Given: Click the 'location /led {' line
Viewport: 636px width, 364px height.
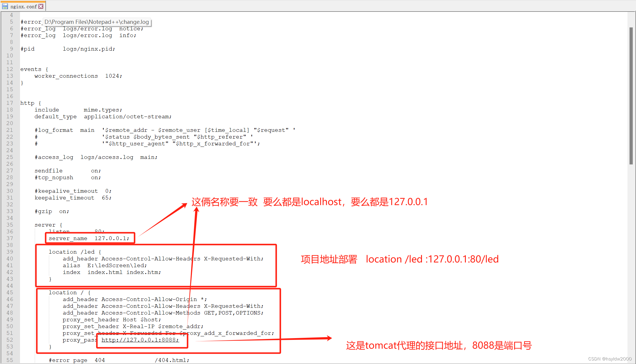Looking at the screenshot, I should point(75,252).
